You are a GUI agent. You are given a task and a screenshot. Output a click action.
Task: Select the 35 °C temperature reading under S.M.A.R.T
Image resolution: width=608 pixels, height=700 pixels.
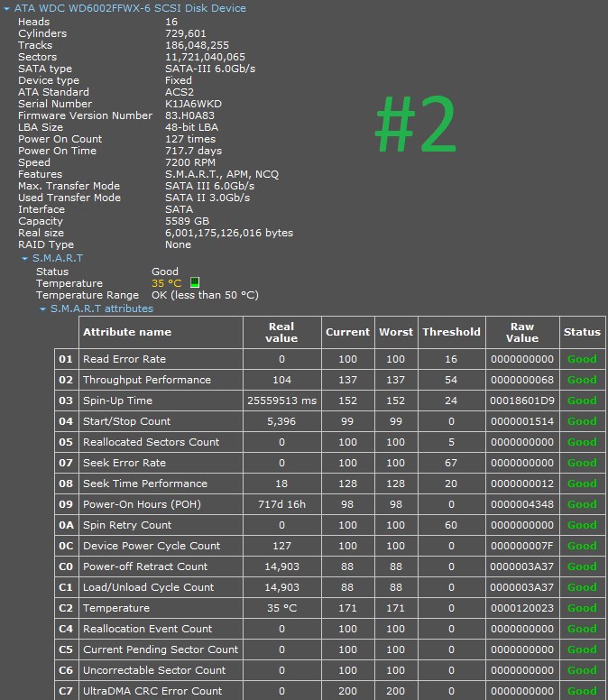point(167,283)
